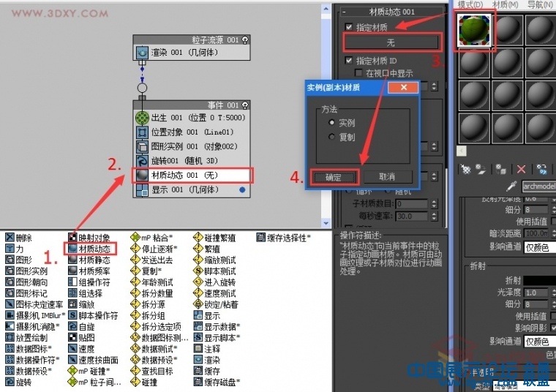Select 贴图 operator in the depot

click(81, 338)
